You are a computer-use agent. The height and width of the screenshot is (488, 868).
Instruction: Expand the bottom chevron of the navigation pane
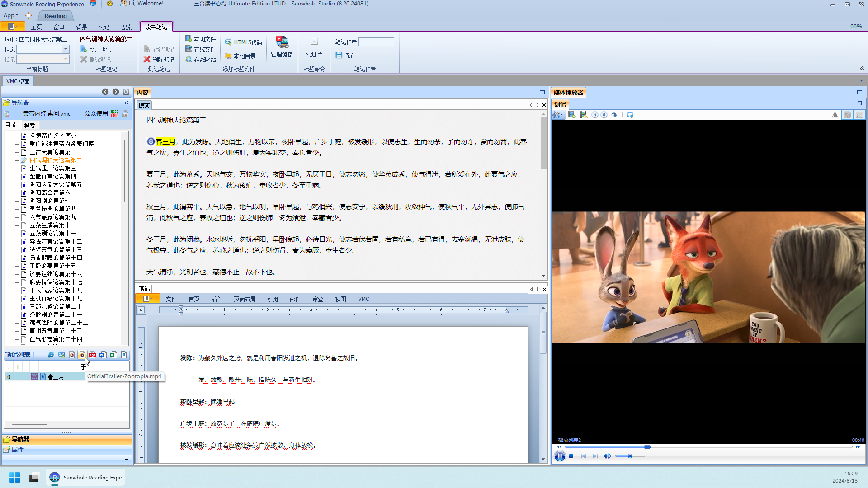pyautogui.click(x=127, y=460)
